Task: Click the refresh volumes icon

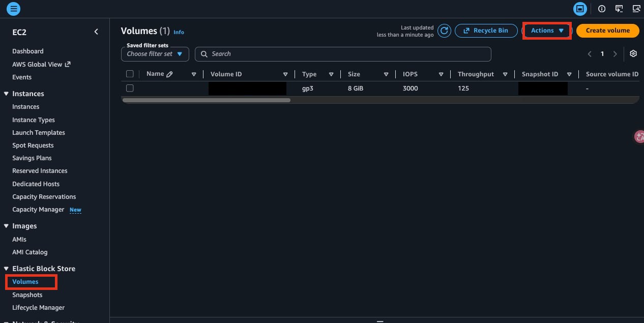Action: coord(445,31)
